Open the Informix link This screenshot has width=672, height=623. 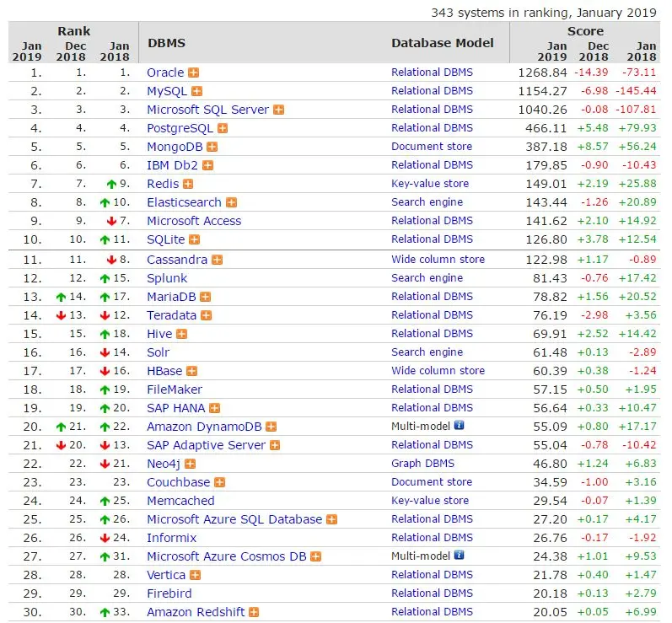[x=171, y=538]
